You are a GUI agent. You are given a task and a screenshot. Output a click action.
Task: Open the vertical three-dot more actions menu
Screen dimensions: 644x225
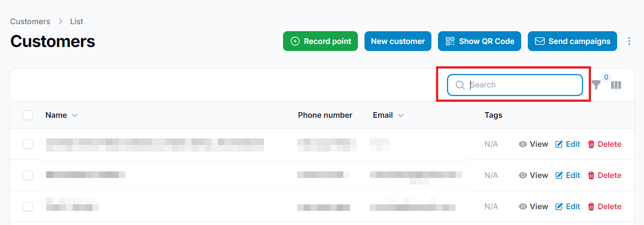coord(629,41)
